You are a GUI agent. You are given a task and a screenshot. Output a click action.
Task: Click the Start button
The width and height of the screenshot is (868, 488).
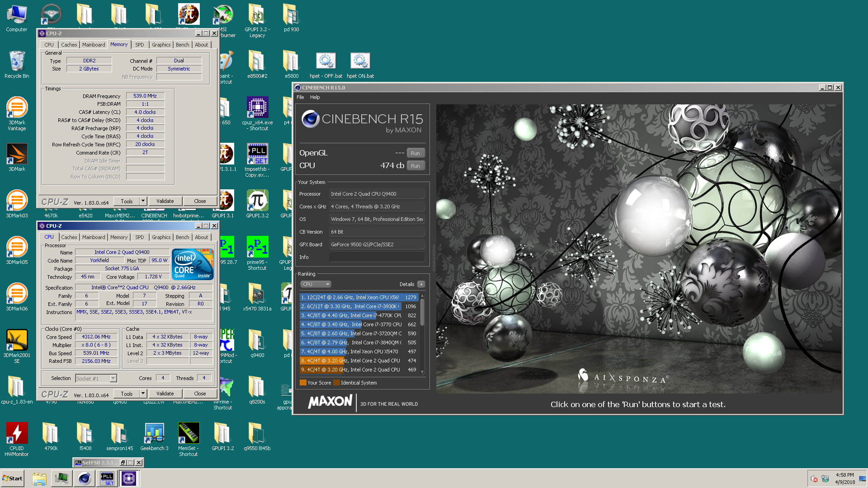(12, 479)
